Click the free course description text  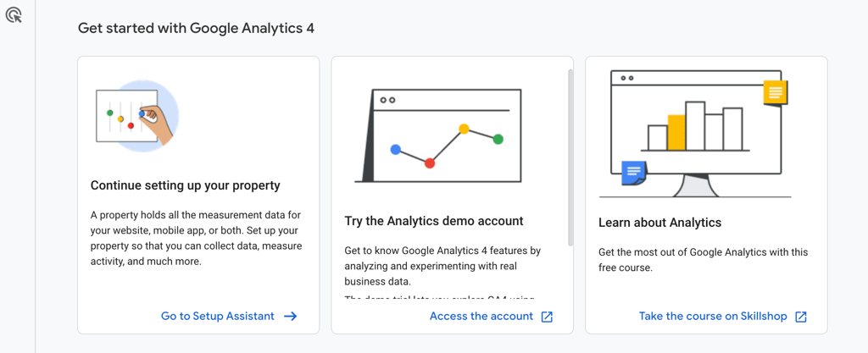click(x=703, y=260)
